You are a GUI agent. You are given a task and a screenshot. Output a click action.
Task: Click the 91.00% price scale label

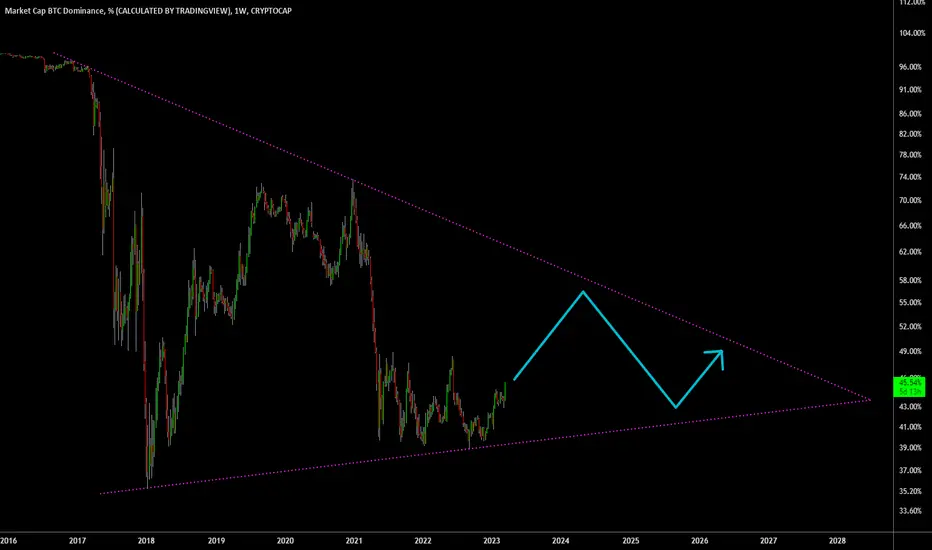click(911, 90)
